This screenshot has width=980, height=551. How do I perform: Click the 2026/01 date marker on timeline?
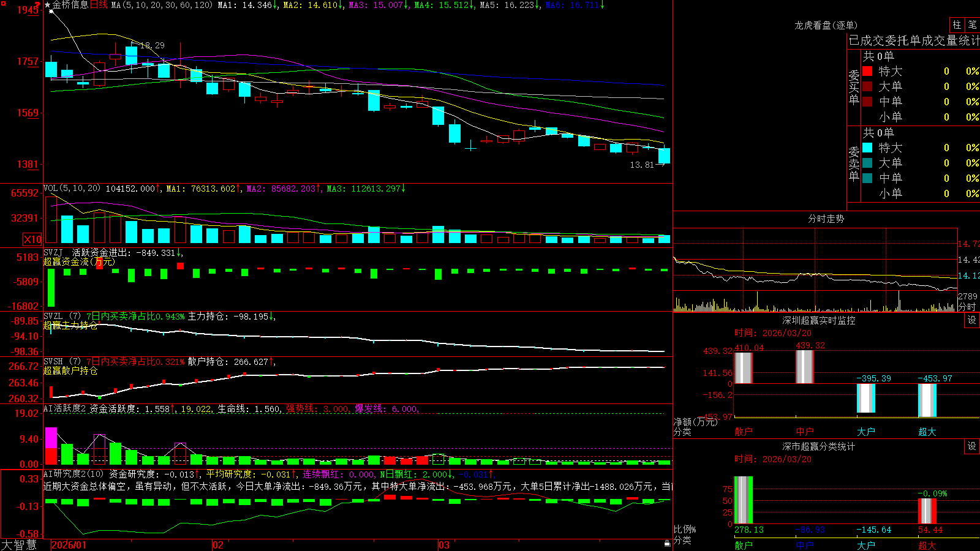[69, 545]
